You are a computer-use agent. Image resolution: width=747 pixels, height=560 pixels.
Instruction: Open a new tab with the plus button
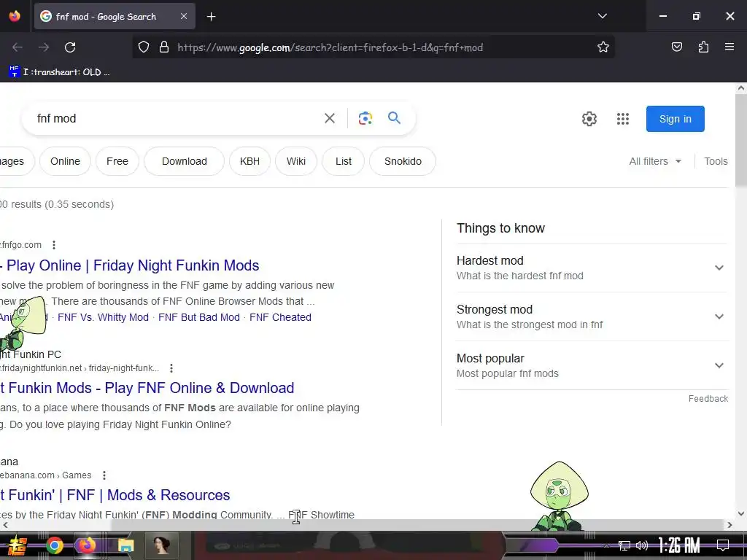211,17
